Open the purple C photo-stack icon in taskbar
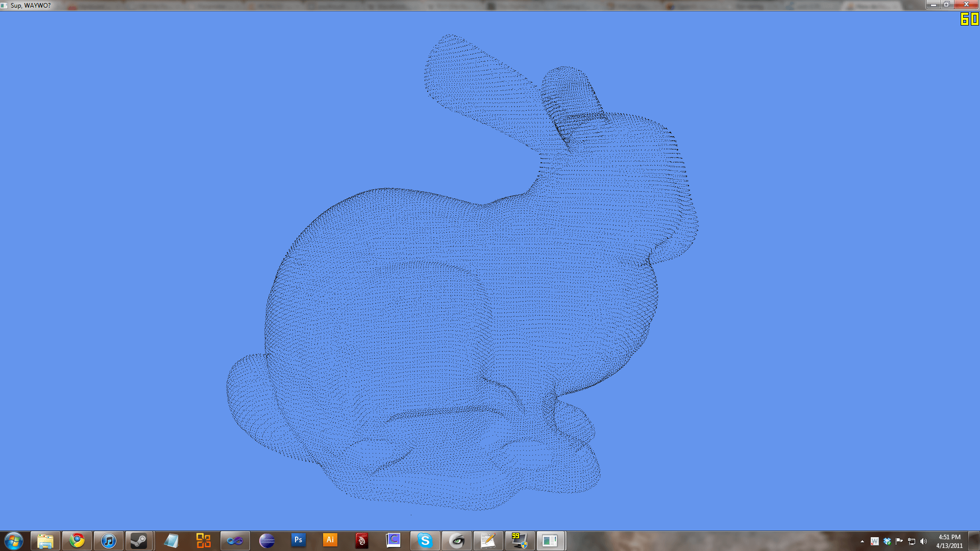Screen dimensions: 980x551 [x=393, y=541]
